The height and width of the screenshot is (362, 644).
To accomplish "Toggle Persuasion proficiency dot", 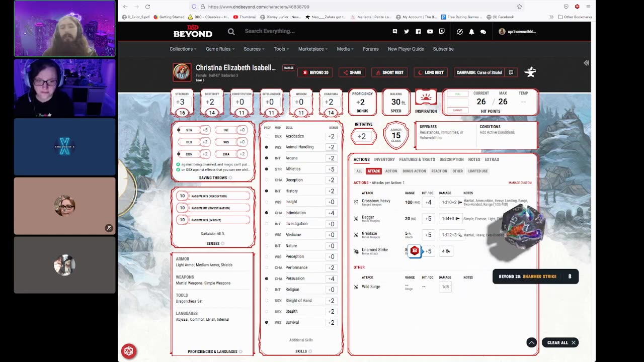I will [x=266, y=279].
